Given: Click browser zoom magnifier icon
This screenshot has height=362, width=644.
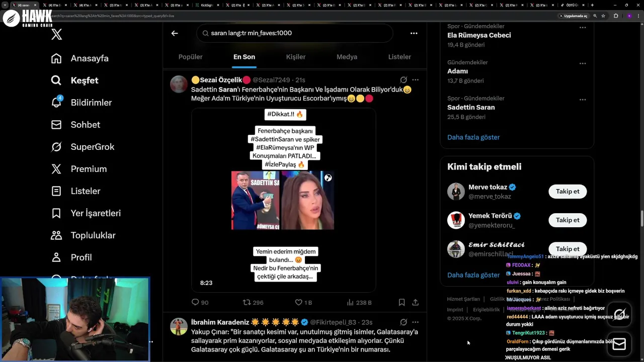Looking at the screenshot, I should [x=595, y=16].
